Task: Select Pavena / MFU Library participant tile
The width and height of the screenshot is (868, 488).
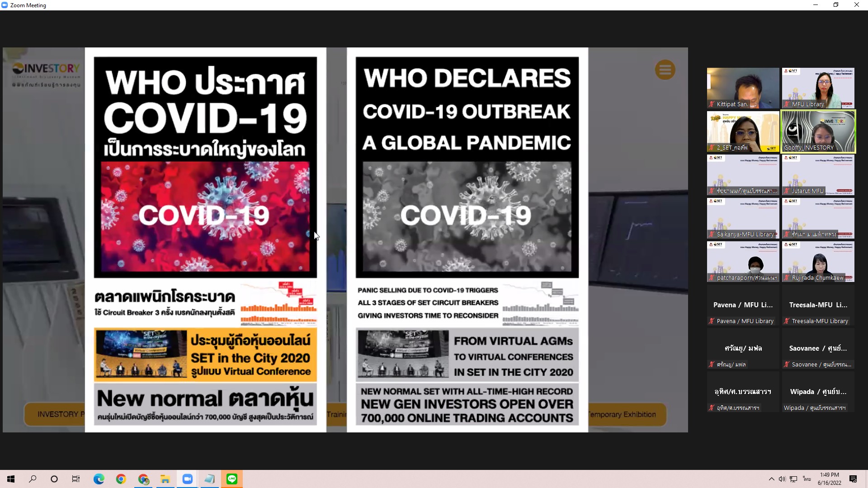Action: (x=743, y=305)
